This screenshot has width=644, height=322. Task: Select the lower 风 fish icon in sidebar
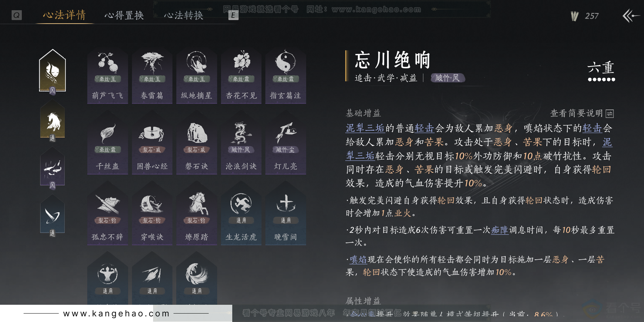tap(52, 169)
